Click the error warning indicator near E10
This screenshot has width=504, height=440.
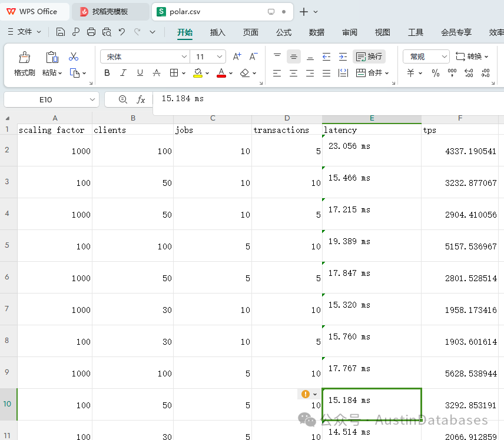pyautogui.click(x=306, y=394)
